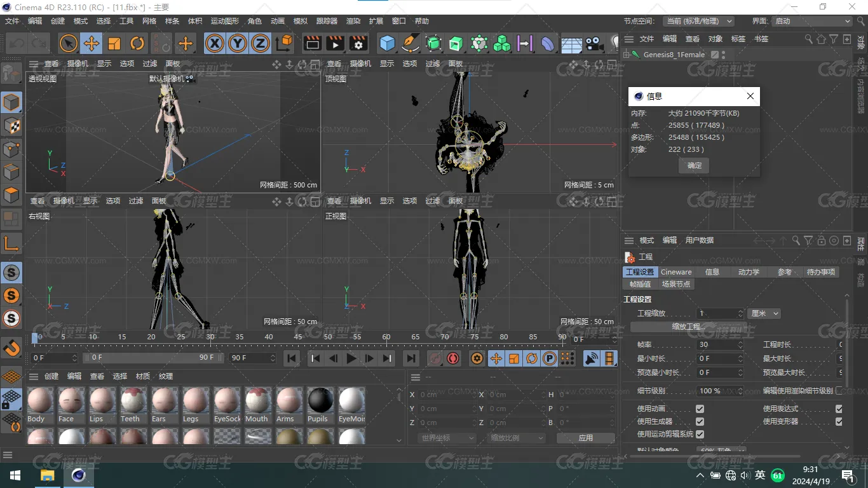Select the Rotate tool in top toolbar
Image resolution: width=868 pixels, height=488 pixels.
click(x=137, y=43)
